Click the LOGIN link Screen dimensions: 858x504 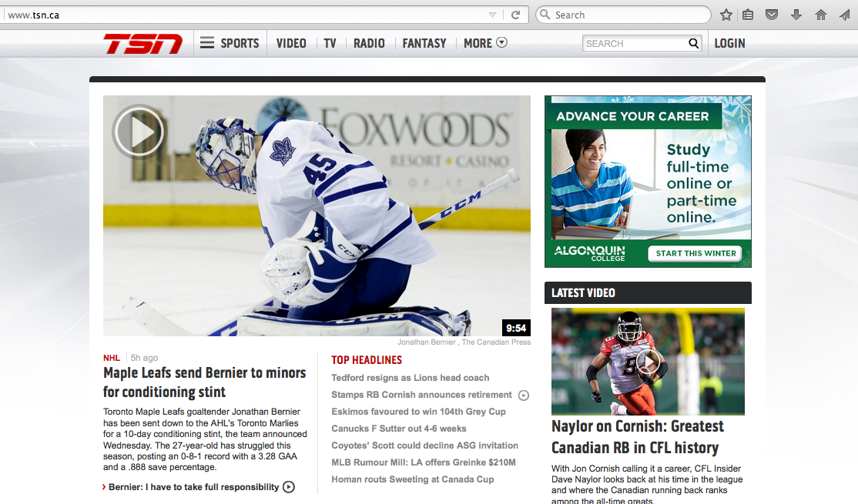click(729, 43)
